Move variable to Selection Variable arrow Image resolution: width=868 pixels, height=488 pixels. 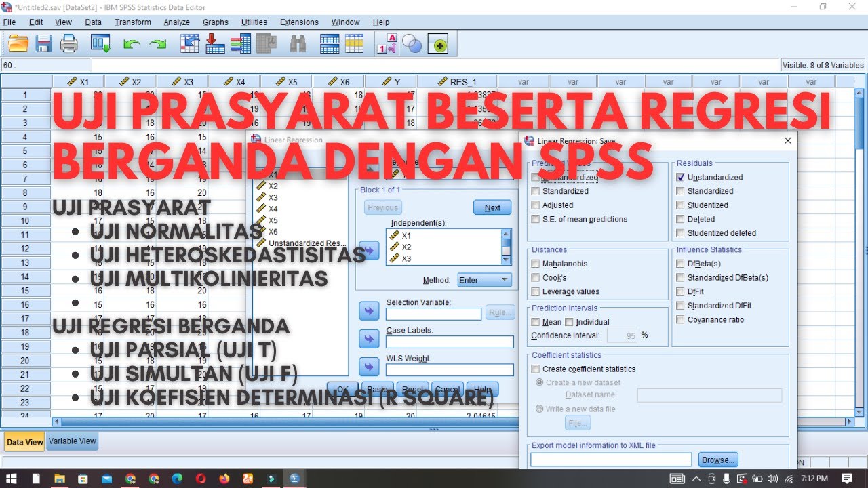point(369,311)
